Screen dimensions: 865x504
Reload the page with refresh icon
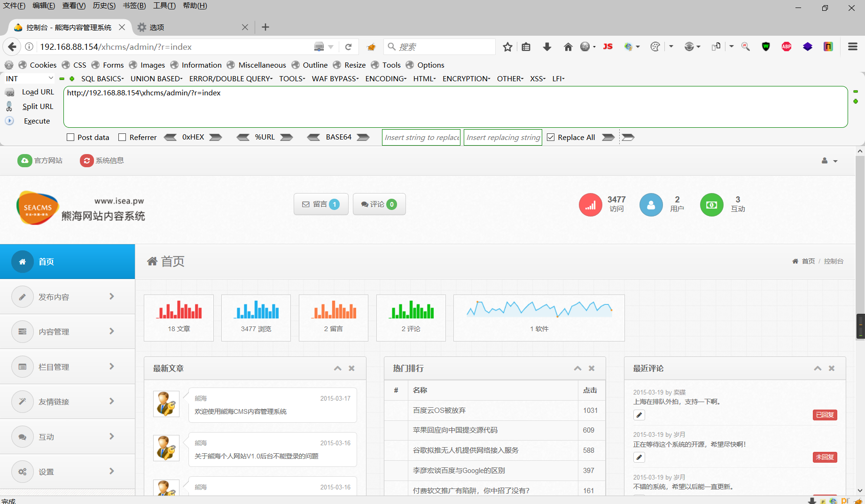click(x=348, y=47)
